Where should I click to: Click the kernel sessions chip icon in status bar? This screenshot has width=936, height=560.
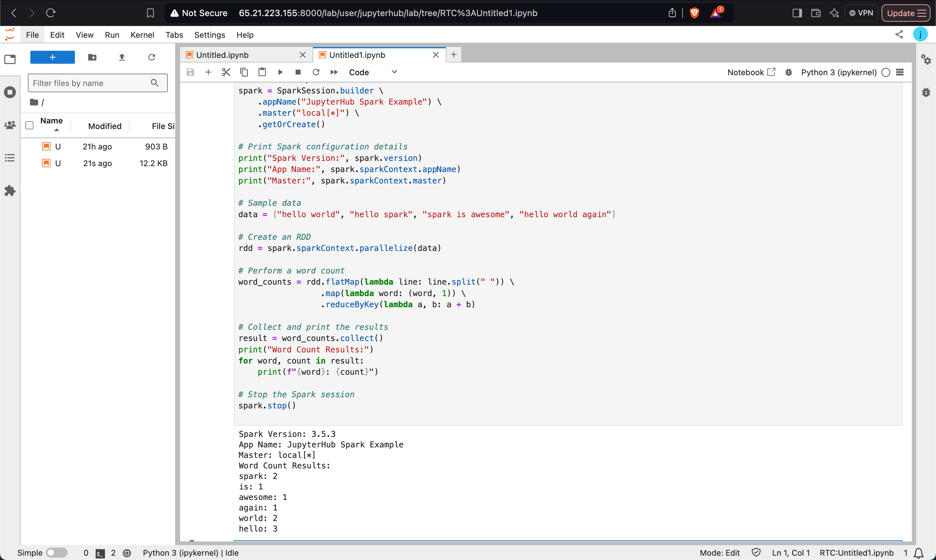127,553
